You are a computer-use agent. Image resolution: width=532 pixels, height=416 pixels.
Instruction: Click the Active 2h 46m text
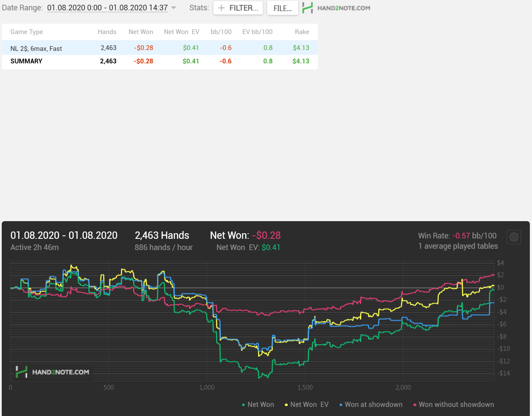[35, 247]
